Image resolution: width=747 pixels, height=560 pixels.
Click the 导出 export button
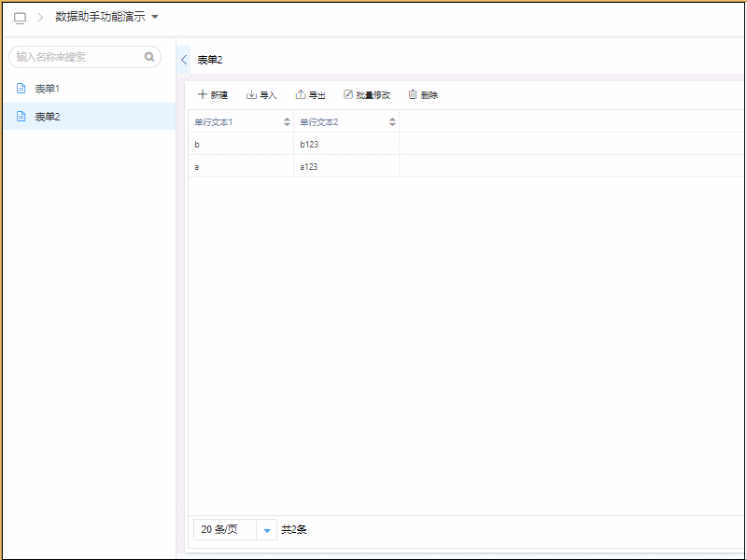(x=310, y=95)
